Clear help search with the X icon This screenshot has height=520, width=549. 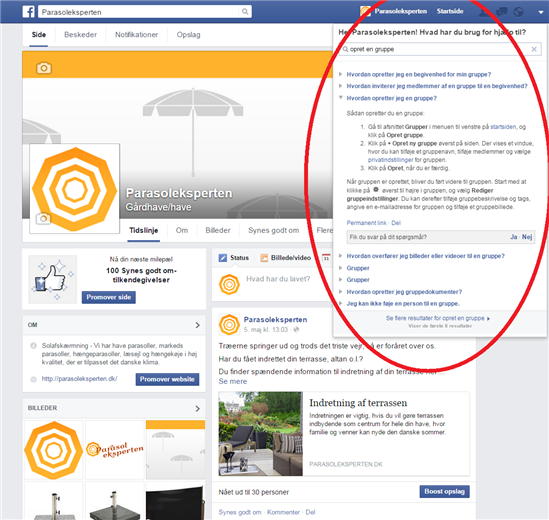tap(534, 49)
